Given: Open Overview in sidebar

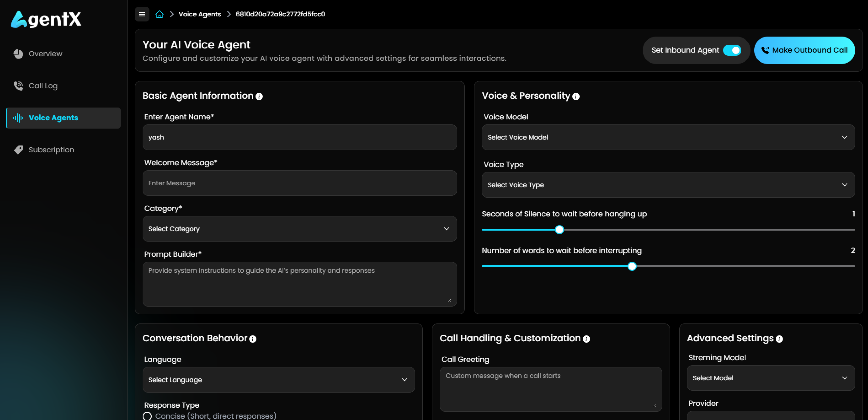Looking at the screenshot, I should pos(45,54).
